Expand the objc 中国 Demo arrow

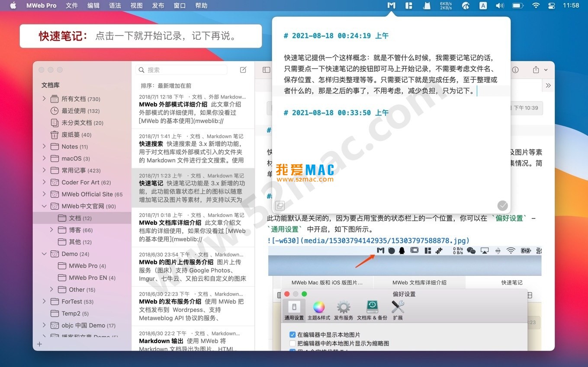pyautogui.click(x=44, y=325)
